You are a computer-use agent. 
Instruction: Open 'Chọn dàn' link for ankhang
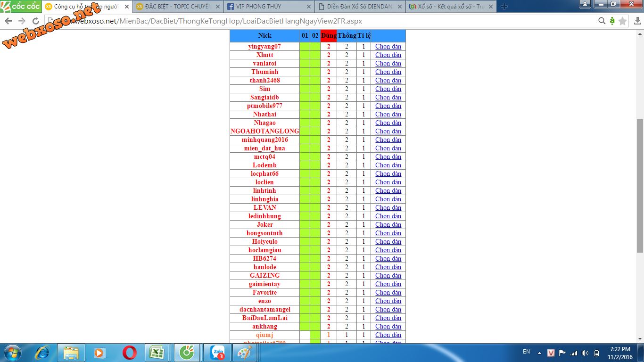pos(388,326)
